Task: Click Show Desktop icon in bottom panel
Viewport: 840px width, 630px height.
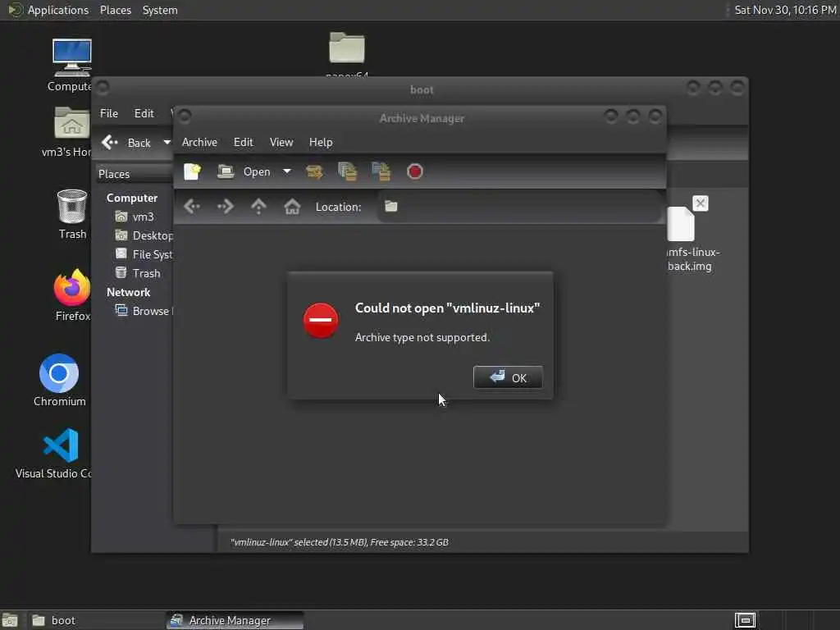Action: (10, 620)
